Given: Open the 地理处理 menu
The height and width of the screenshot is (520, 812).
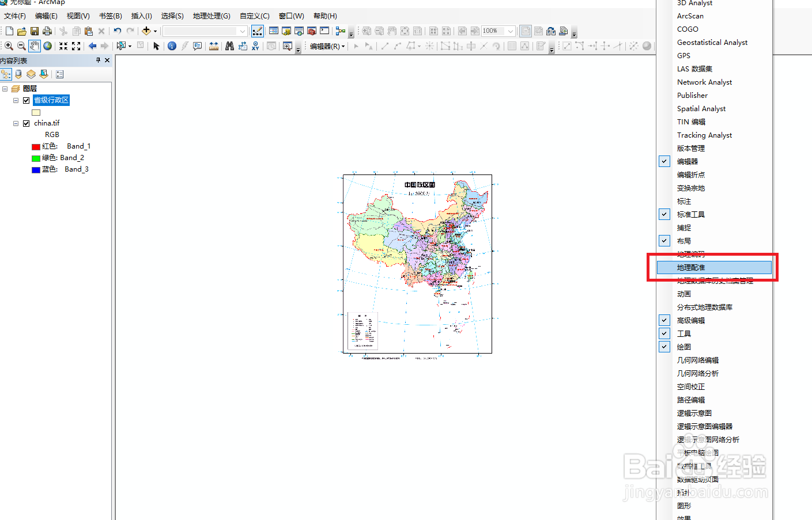Looking at the screenshot, I should point(211,16).
